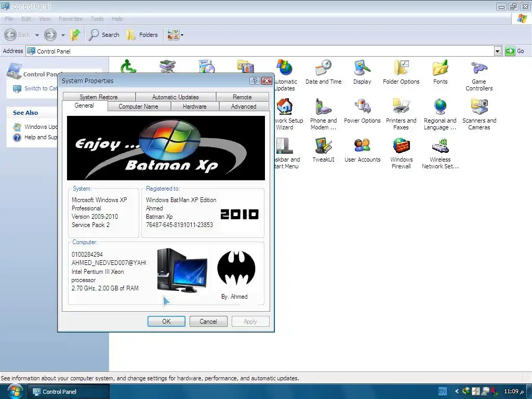Switch to the Advanced tab

244,106
